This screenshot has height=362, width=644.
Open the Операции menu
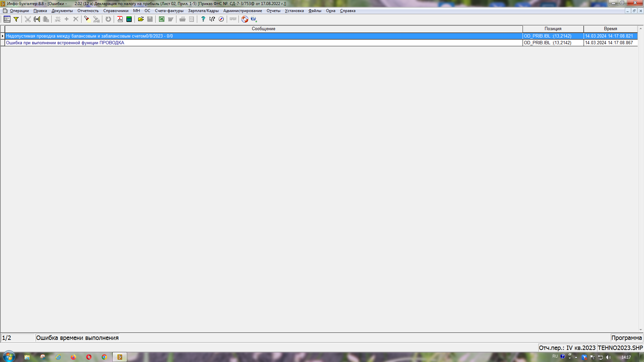tap(19, 11)
